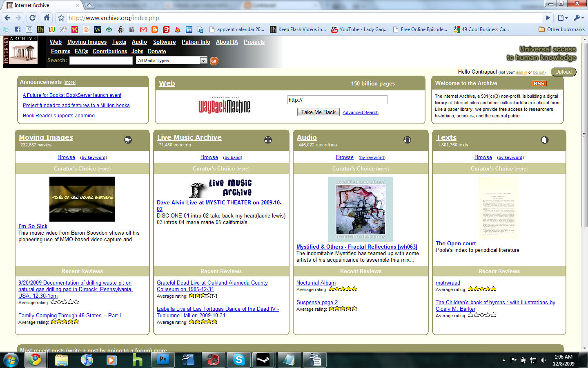Click the orange GO! search button

click(214, 61)
